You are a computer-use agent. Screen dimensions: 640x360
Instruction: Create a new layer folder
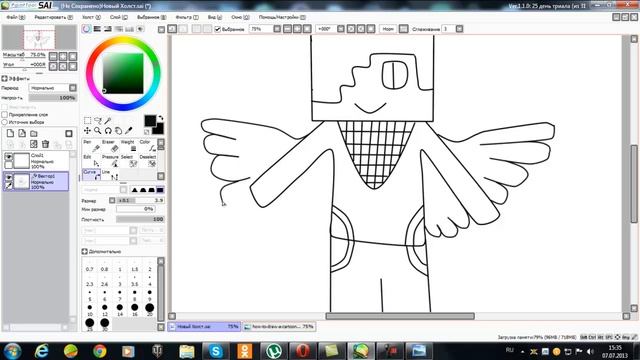[x=34, y=133]
